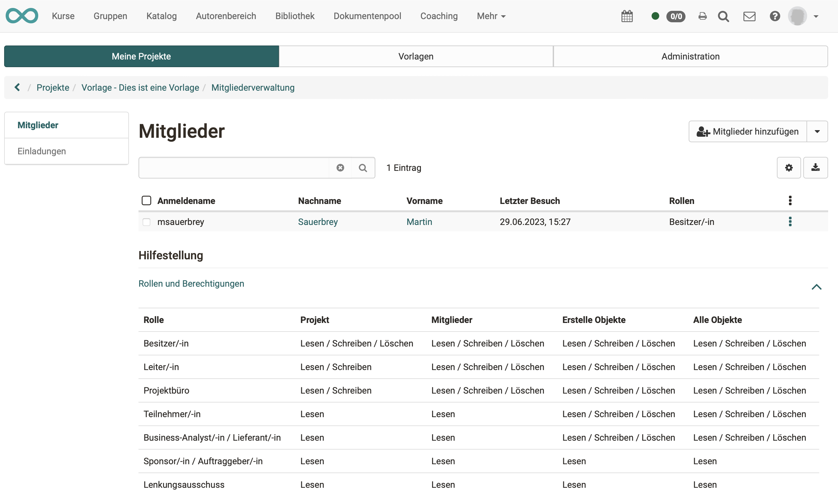Open the Mehr dropdown menu

coord(491,16)
